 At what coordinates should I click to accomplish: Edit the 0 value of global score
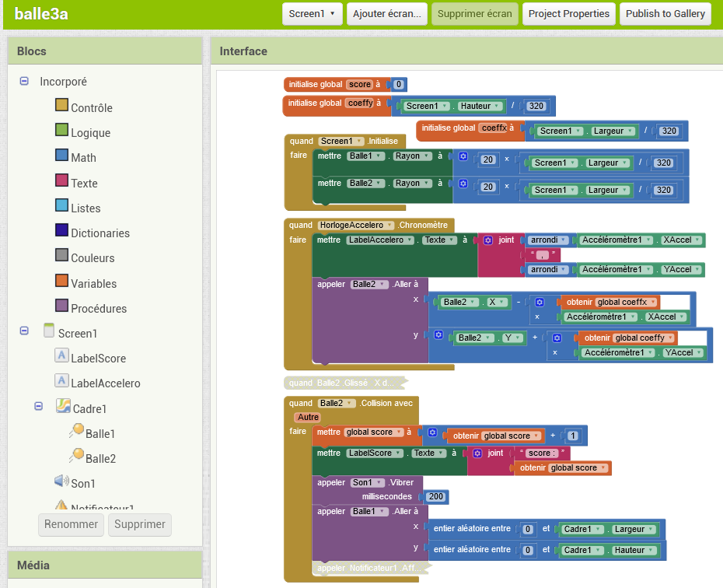[x=399, y=85]
